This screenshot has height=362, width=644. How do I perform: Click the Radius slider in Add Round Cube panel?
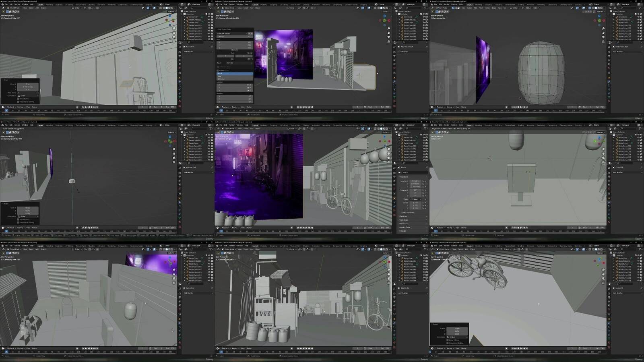coord(235,36)
